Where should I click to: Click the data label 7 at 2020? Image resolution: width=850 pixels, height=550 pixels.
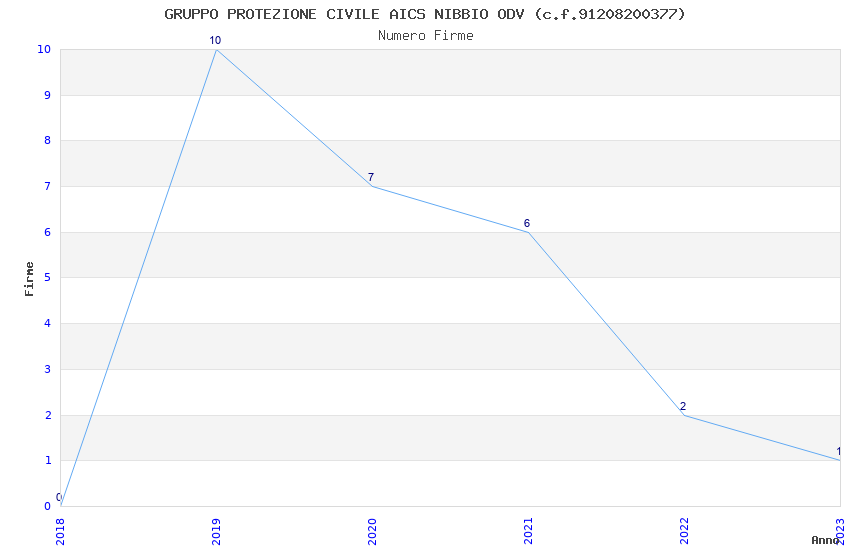371,177
